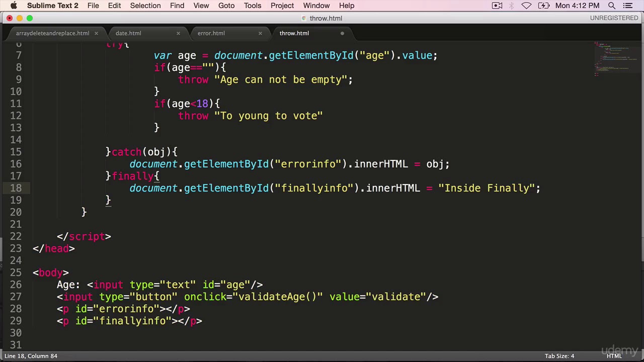Image resolution: width=644 pixels, height=362 pixels.
Task: Open the Edit menu
Action: tap(114, 6)
